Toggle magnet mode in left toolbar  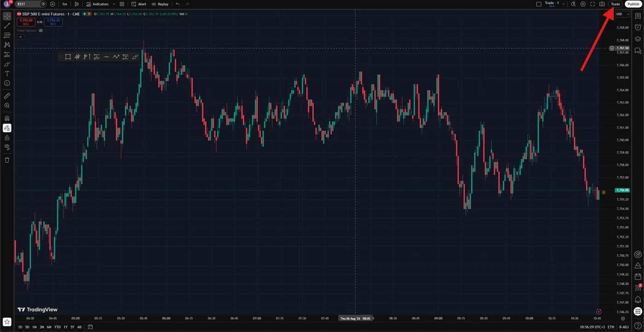7,118
